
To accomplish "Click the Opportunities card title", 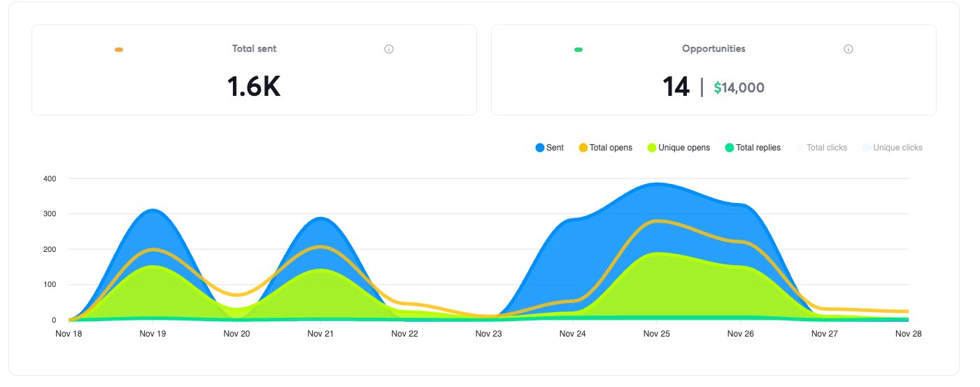I will tap(713, 49).
